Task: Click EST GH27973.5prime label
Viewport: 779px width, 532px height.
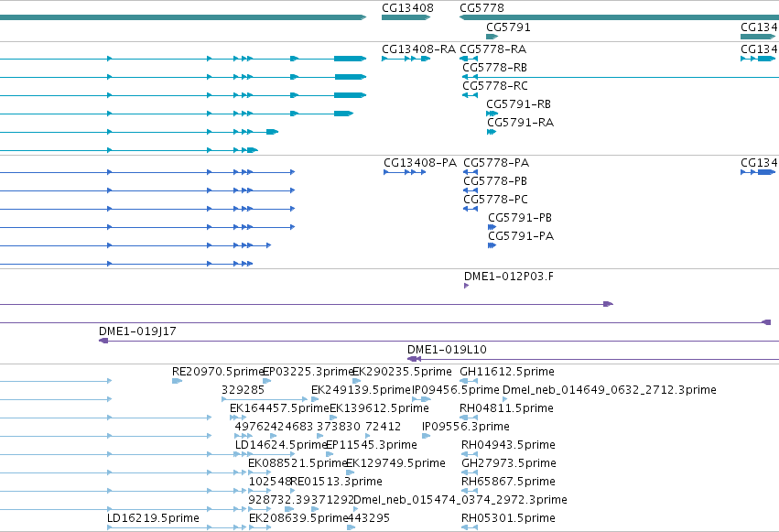Action: [509, 463]
